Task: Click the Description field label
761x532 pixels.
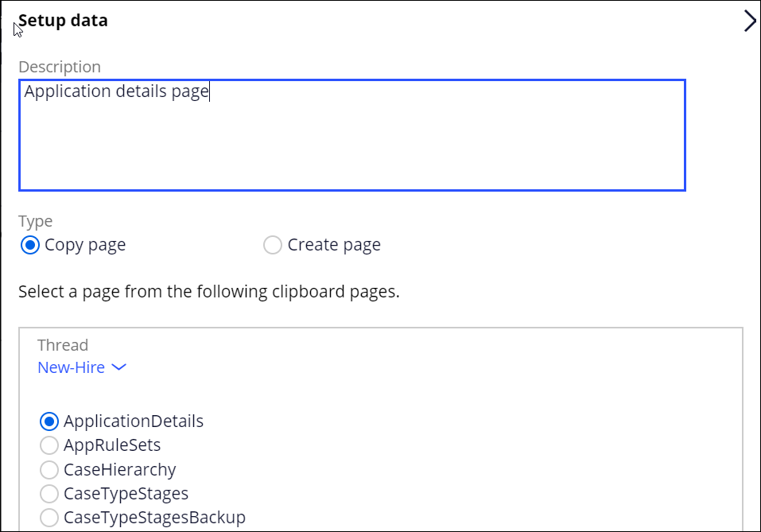Action: point(60,67)
